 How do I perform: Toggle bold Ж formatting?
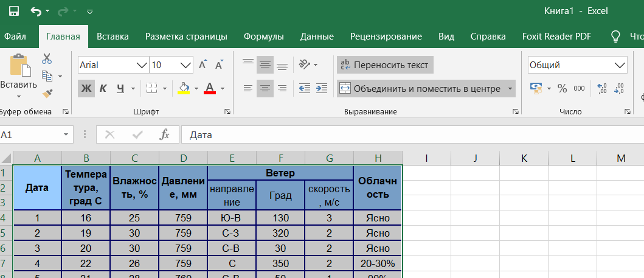click(86, 88)
